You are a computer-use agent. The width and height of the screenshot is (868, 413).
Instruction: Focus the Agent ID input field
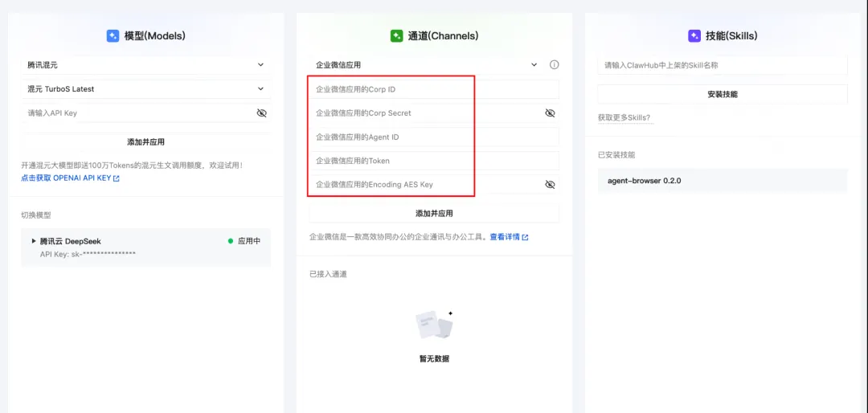pyautogui.click(x=434, y=137)
